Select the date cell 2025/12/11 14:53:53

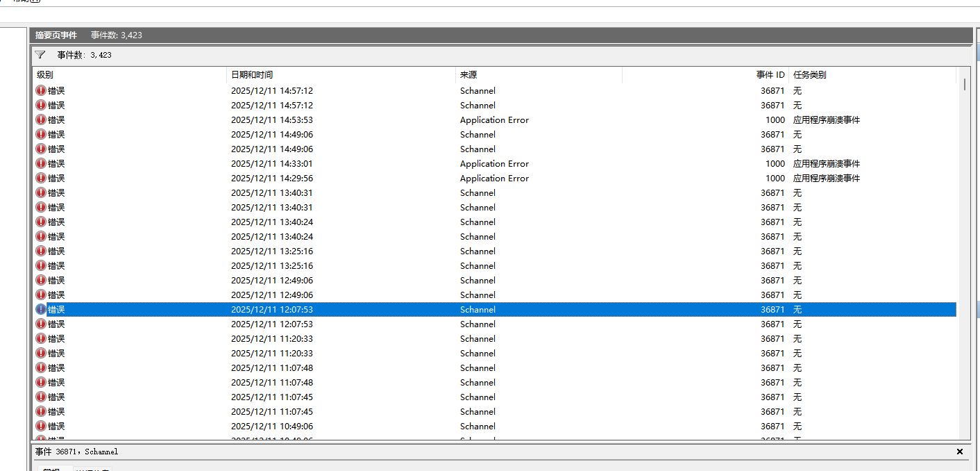272,120
